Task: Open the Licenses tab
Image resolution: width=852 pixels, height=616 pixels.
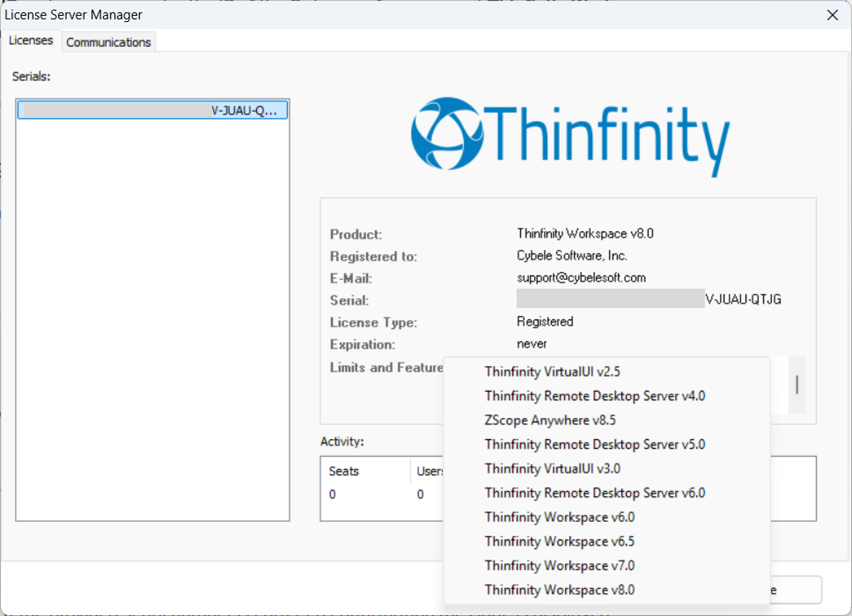Action: [31, 40]
